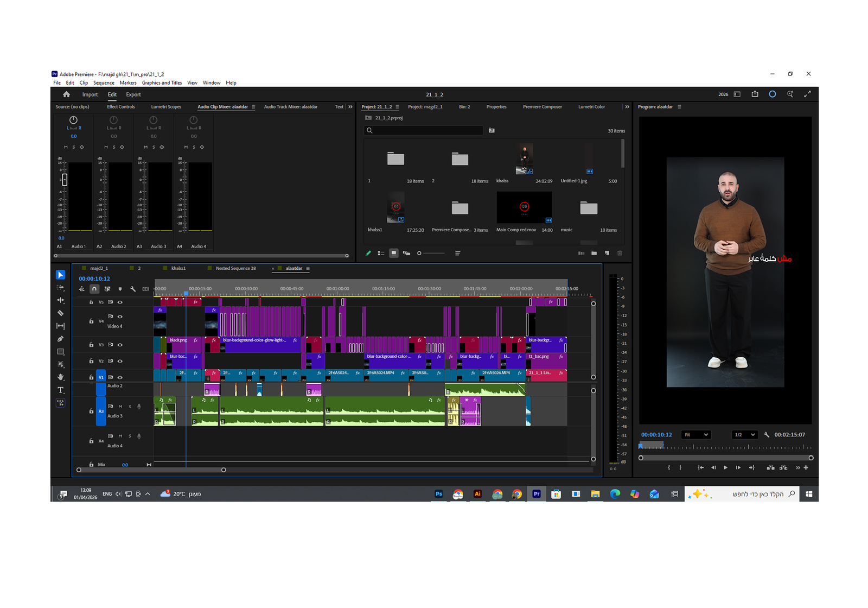Open Photoshop from the taskbar
This screenshot has height=608, width=868.
[x=439, y=494]
